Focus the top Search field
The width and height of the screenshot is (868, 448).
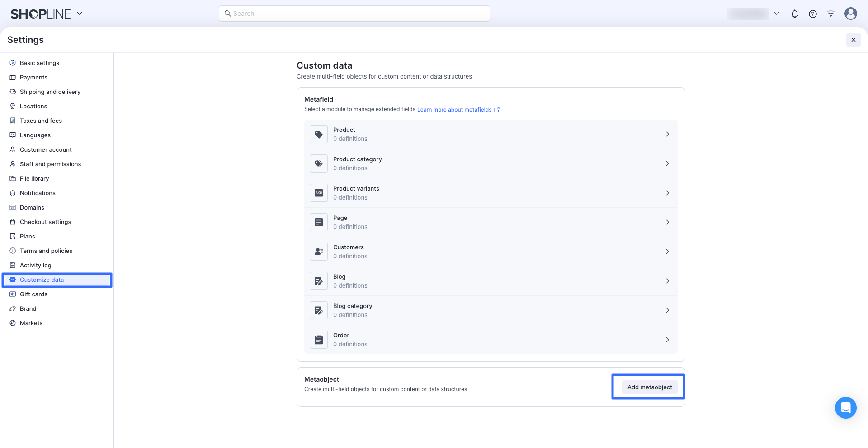pos(354,14)
